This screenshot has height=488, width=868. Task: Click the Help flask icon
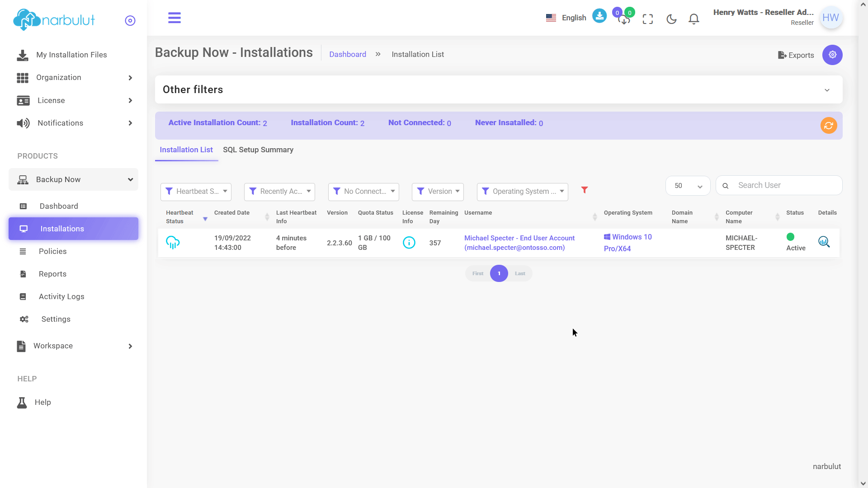click(22, 403)
